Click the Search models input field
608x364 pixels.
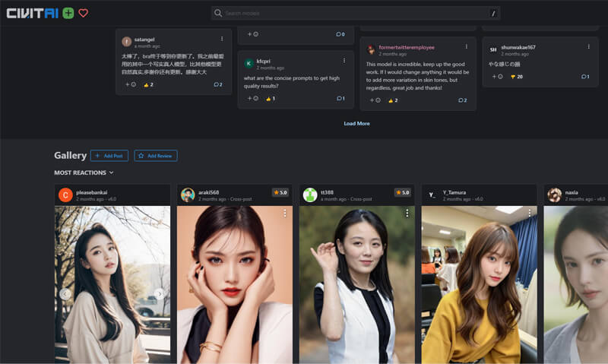click(356, 13)
